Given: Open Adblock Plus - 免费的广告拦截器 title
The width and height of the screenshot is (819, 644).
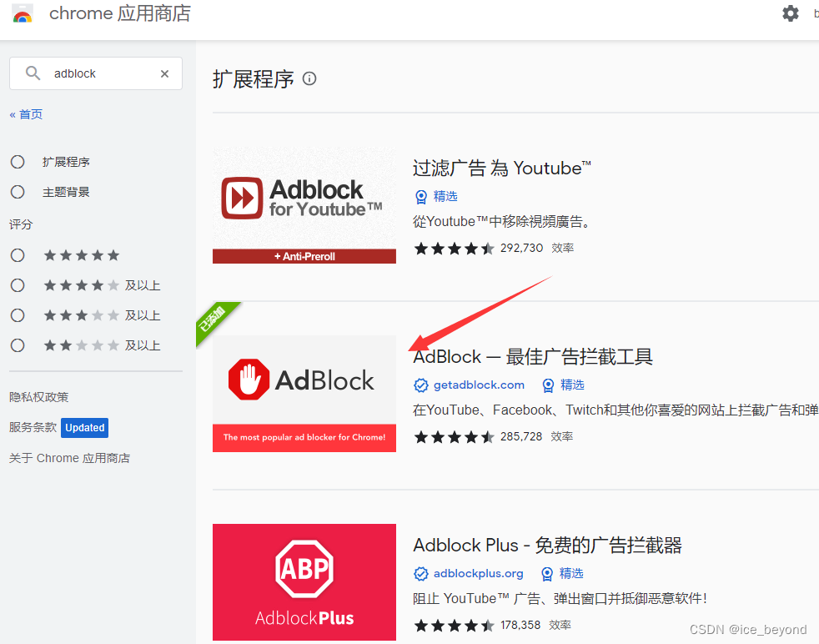Looking at the screenshot, I should coord(547,546).
